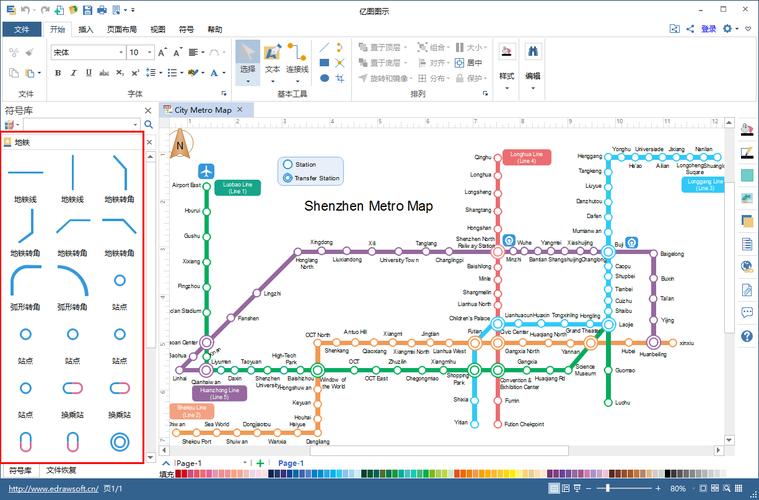Click the airplane airport symbol on map
This screenshot has width=759, height=500.
coord(206,171)
